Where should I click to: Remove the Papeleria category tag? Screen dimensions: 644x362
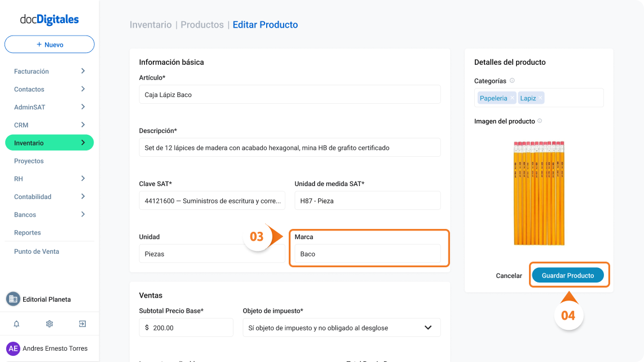pos(512,98)
